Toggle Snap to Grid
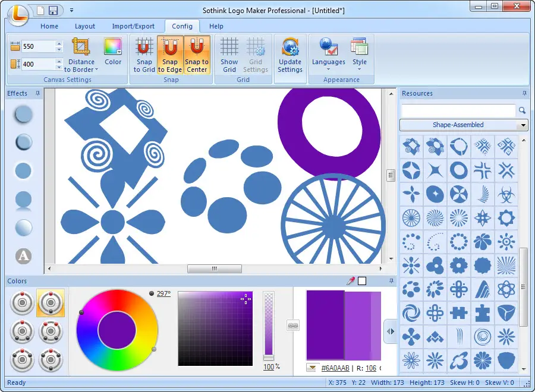The width and height of the screenshot is (535, 392). point(144,55)
